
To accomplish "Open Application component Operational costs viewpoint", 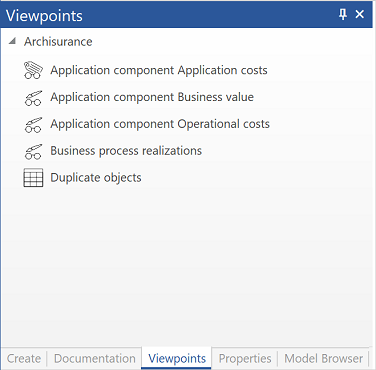I will pyautogui.click(x=160, y=124).
